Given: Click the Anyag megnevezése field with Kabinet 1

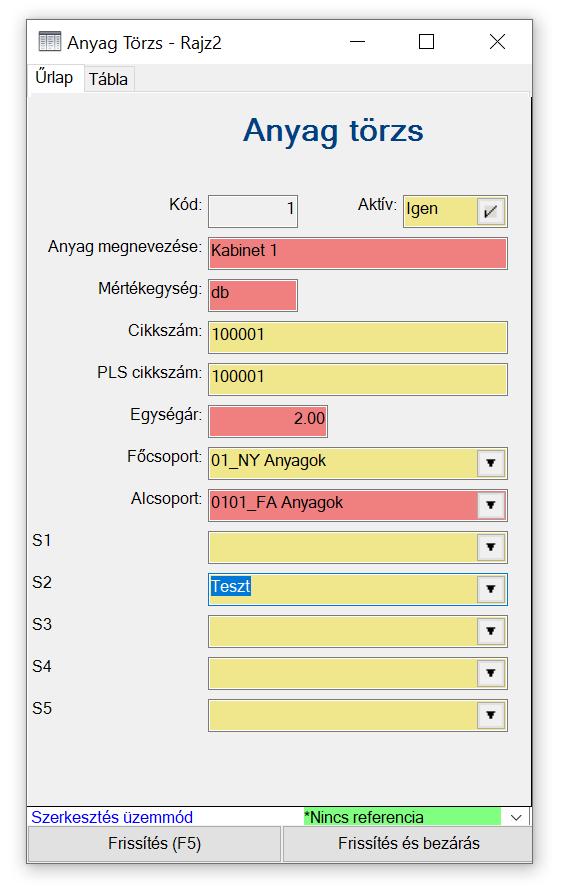Looking at the screenshot, I should [358, 253].
